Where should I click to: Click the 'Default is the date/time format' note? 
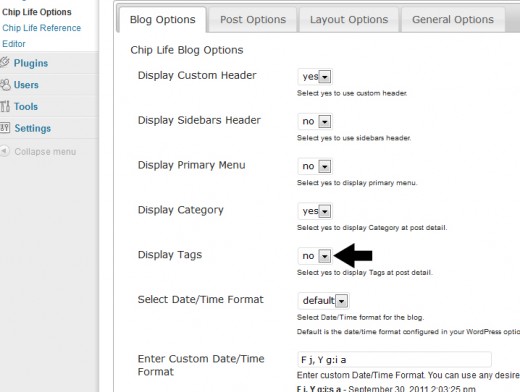408,332
